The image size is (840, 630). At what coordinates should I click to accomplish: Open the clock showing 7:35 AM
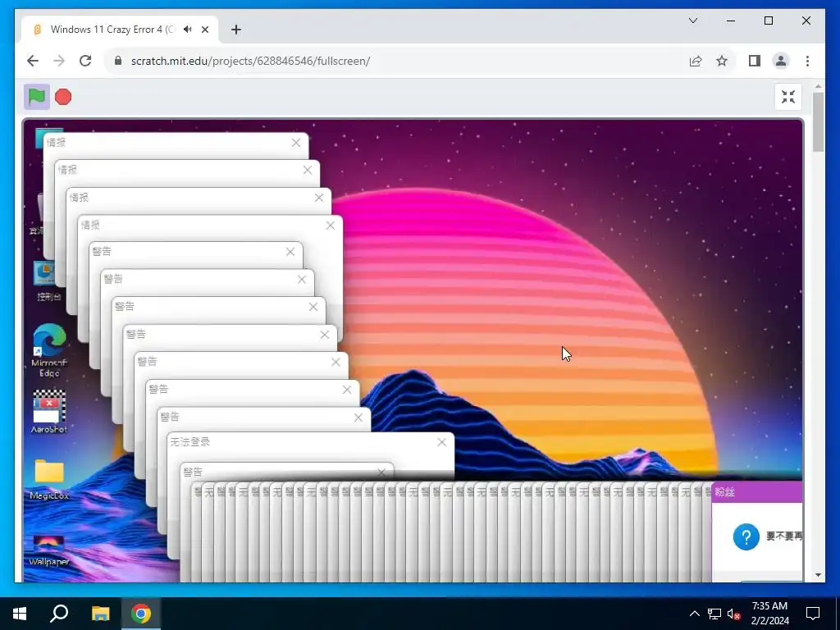pos(769,614)
